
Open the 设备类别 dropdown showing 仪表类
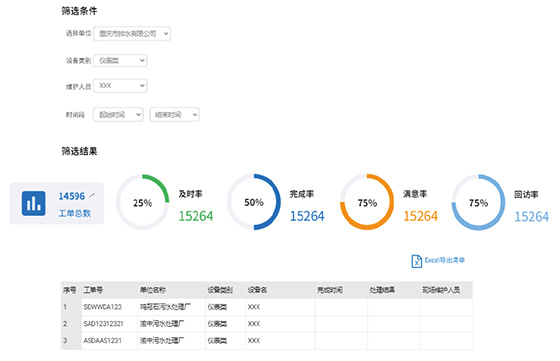click(120, 61)
